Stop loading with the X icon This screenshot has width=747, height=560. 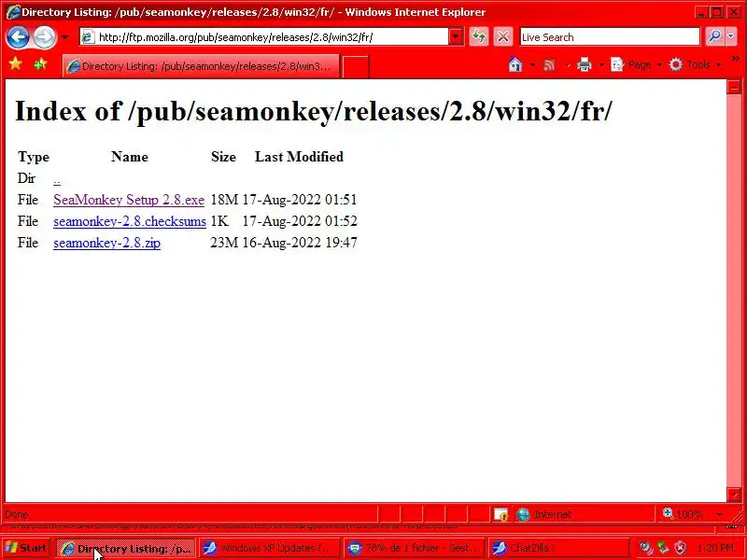(502, 36)
